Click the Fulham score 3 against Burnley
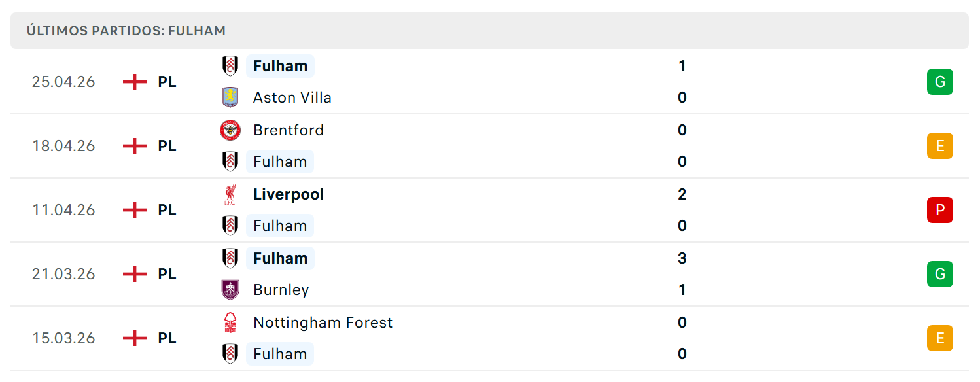980x382 pixels. (682, 258)
